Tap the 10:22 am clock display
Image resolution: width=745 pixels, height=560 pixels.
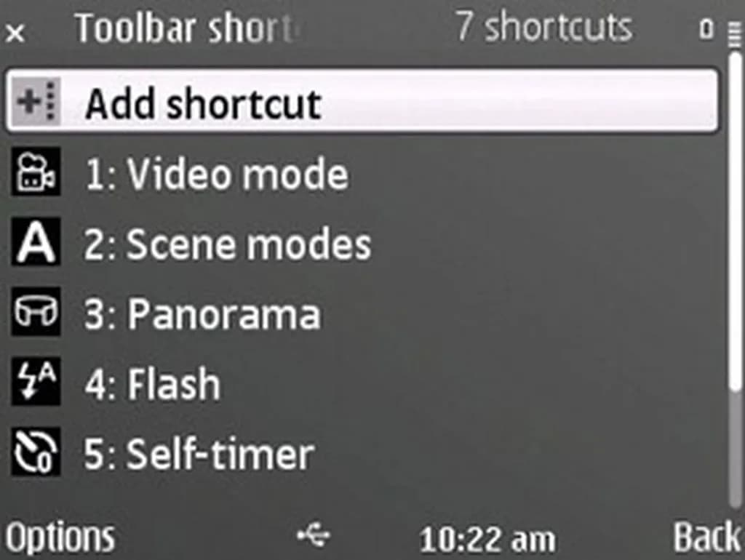(487, 540)
